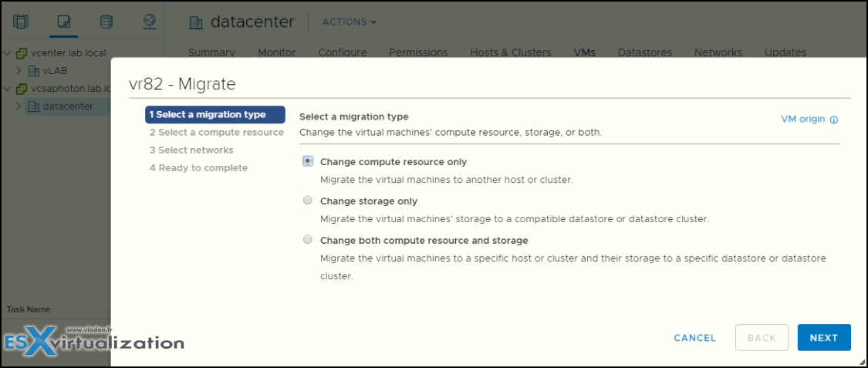Screen dimensions: 868x368
Task: Select datacenter in the inventory tree
Action: pos(68,106)
